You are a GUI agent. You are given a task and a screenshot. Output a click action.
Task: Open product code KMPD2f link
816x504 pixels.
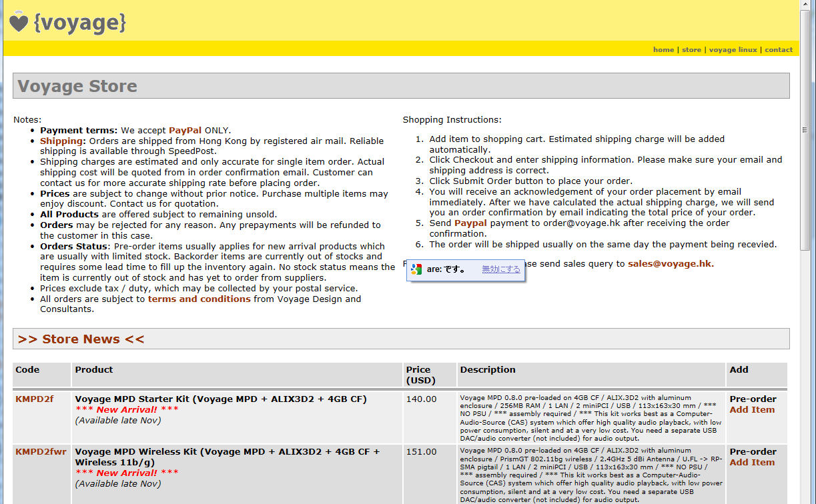35,399
